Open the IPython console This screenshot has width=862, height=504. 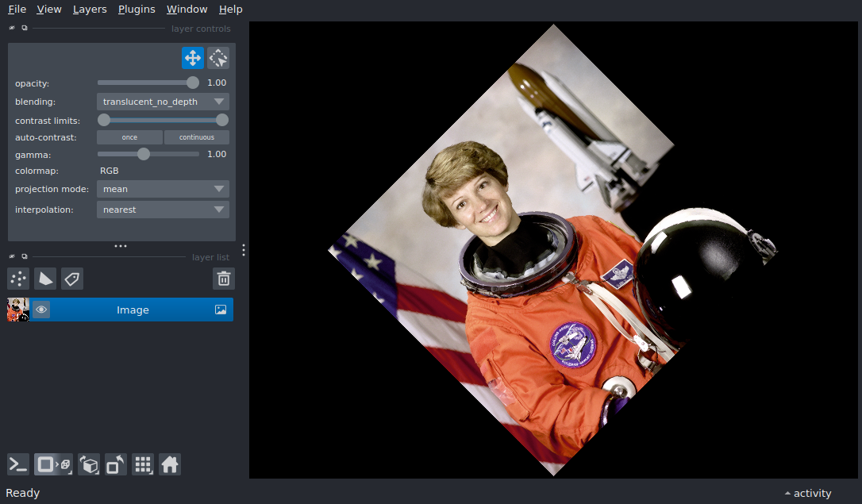pos(18,464)
